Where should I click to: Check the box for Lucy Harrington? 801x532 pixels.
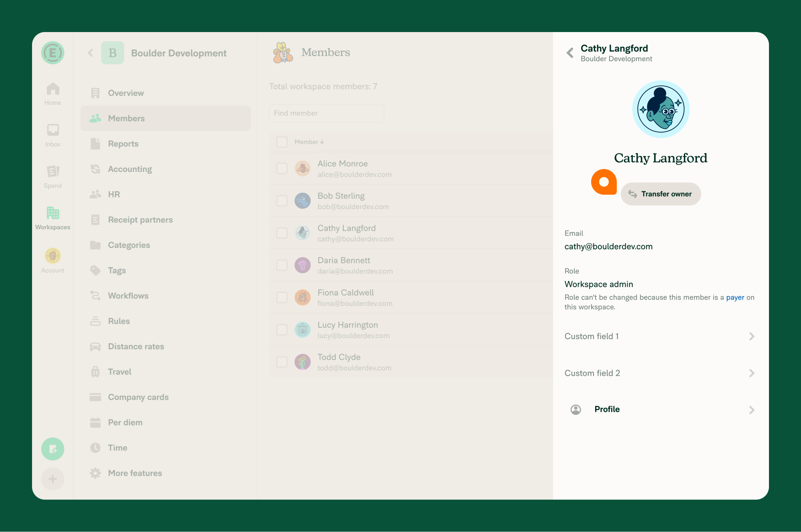tap(282, 330)
